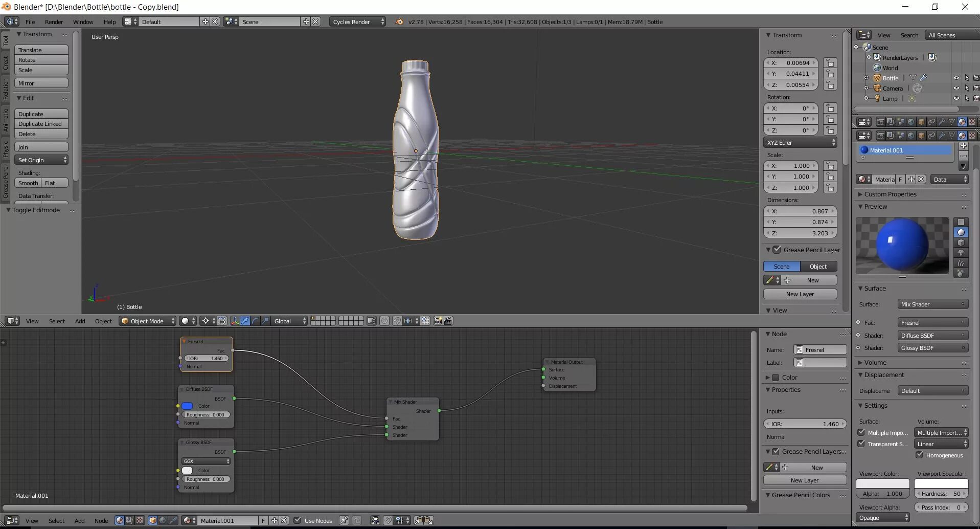Open the Set Origin dropdown

point(41,160)
